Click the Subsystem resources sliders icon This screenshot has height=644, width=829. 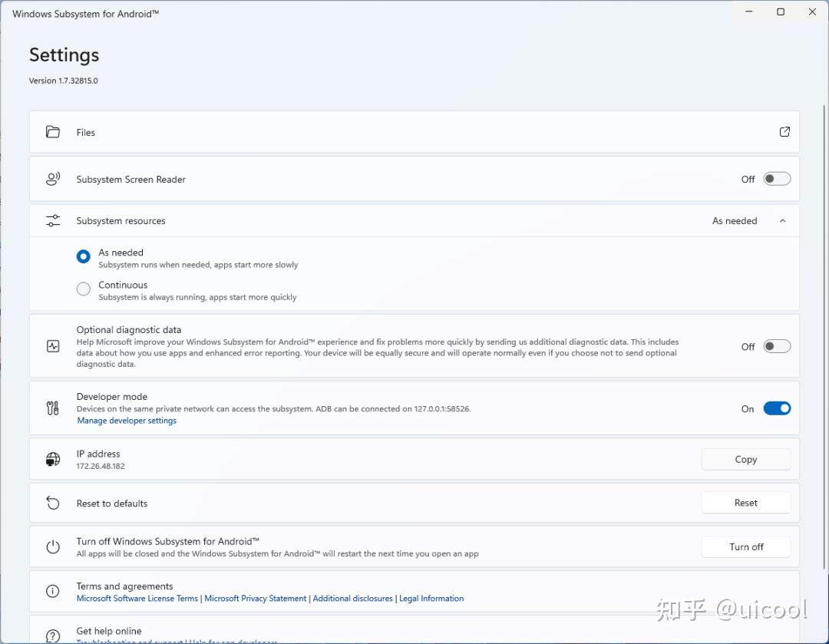[52, 220]
